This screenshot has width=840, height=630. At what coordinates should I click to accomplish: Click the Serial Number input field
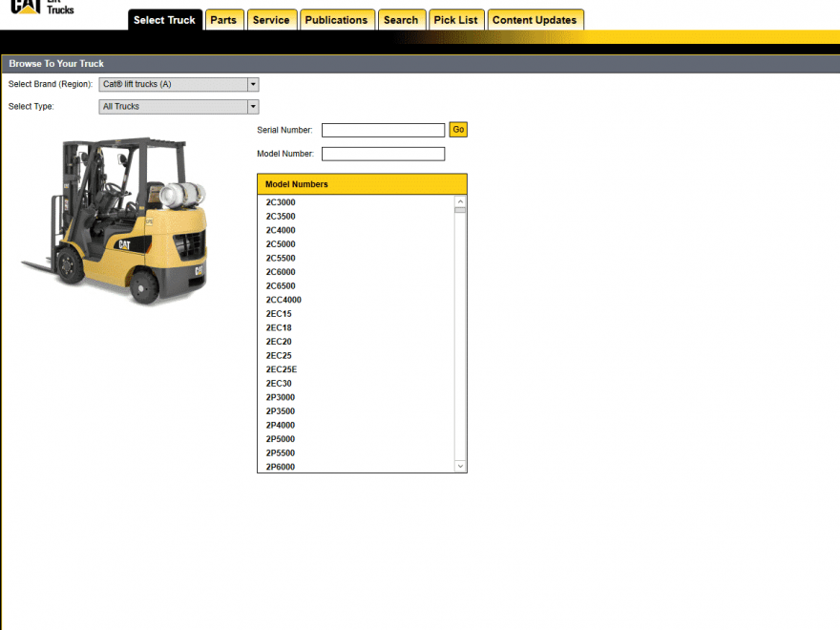tap(383, 130)
